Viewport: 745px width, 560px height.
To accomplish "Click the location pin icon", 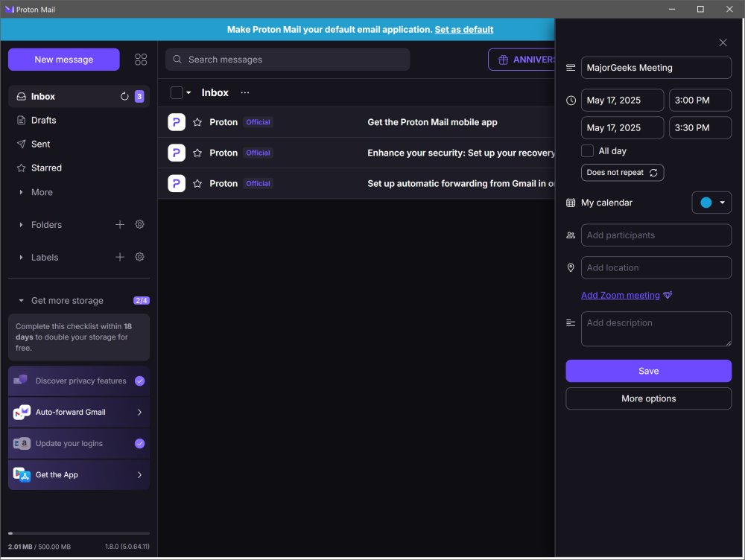I will [571, 268].
